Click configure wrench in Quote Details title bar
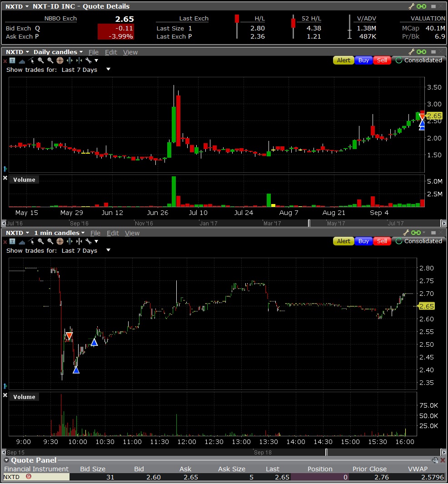The image size is (448, 484). coord(411,6)
